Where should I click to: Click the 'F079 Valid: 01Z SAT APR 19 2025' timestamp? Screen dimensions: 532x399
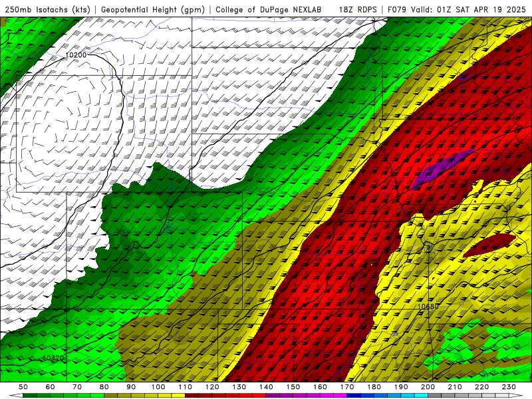[x=457, y=9]
